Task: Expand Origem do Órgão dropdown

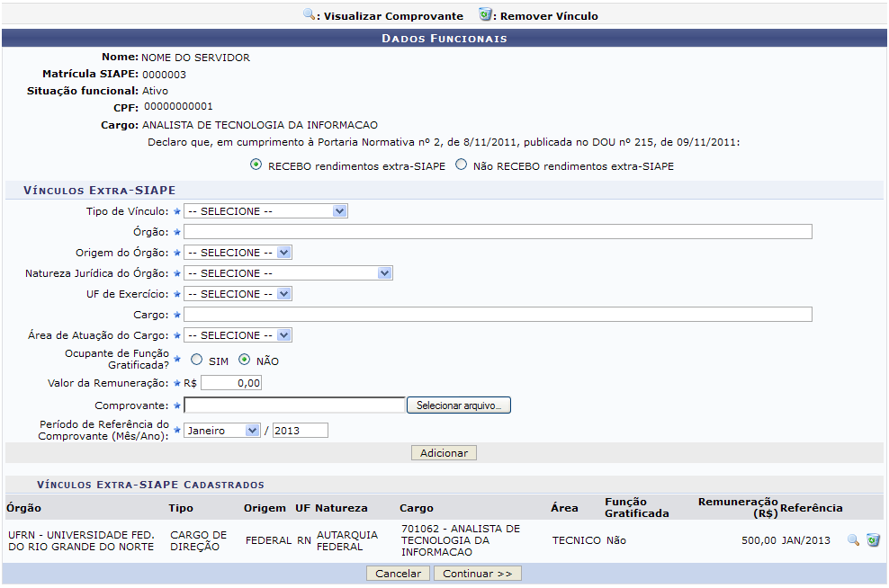Action: [x=238, y=253]
